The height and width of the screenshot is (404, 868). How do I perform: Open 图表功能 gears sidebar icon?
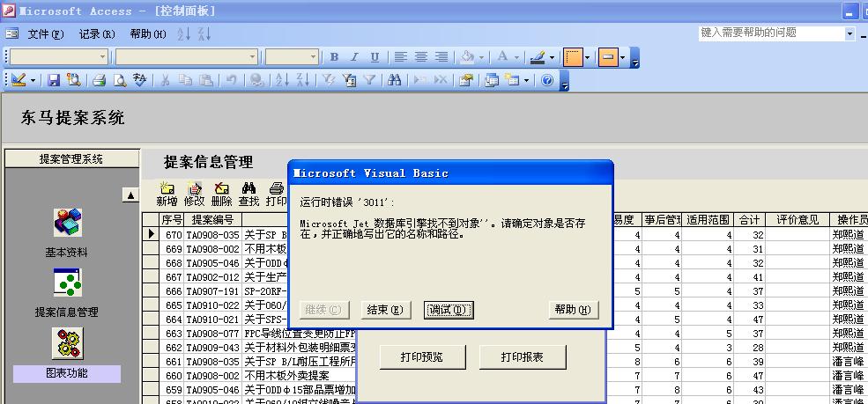point(68,343)
